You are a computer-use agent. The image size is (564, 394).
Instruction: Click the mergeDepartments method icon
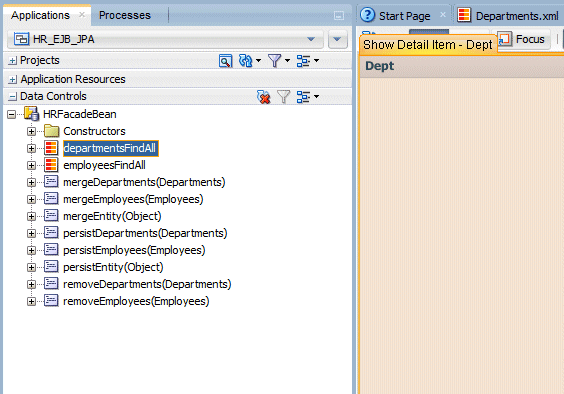click(51, 181)
